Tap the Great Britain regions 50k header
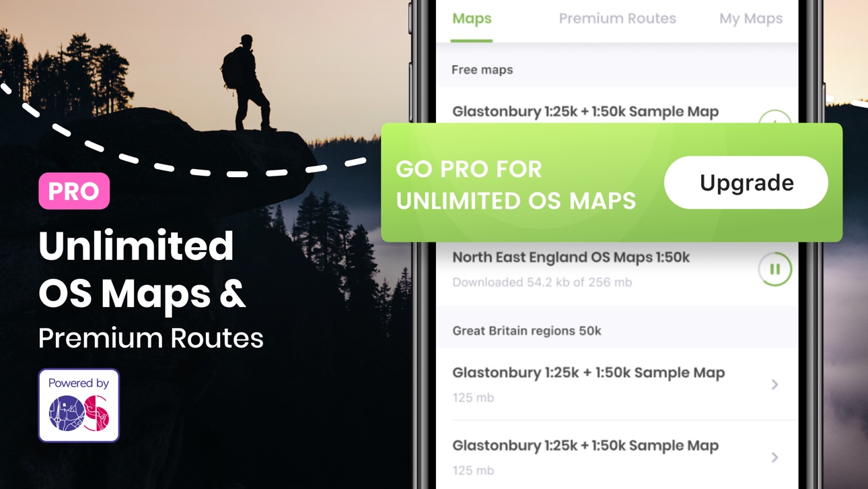This screenshot has width=868, height=489. point(527,331)
